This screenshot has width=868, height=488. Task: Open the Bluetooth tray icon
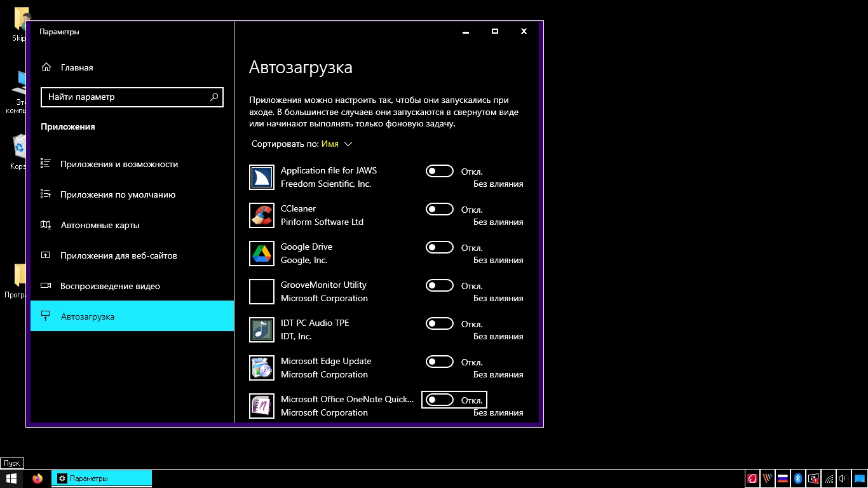(x=798, y=478)
